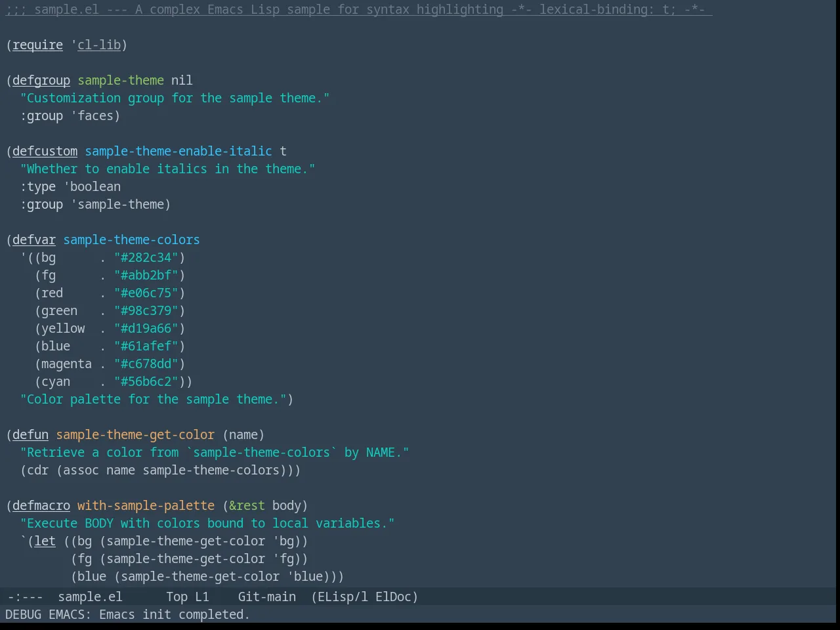The height and width of the screenshot is (630, 840).
Task: Click the assoc function call
Action: click(x=81, y=470)
